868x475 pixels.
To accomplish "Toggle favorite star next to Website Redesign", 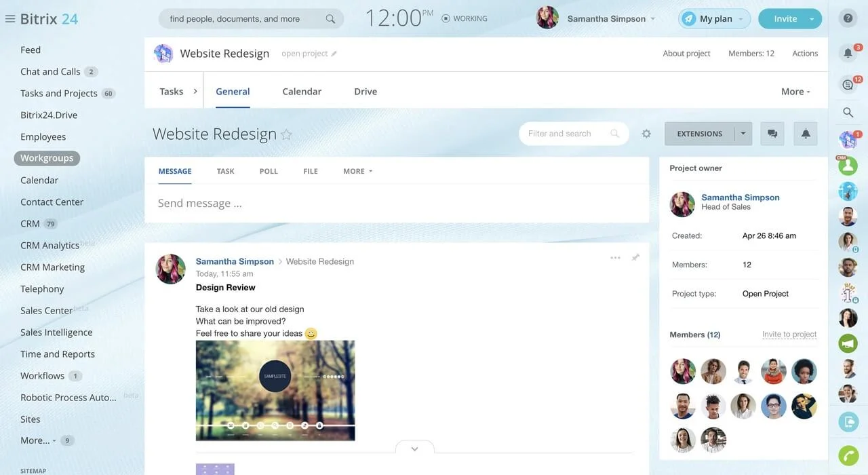I will click(286, 134).
